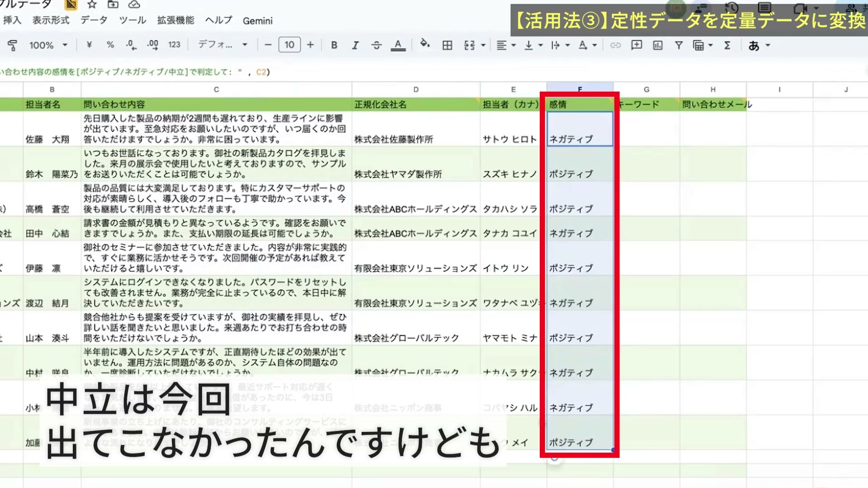Click the vertical align icon

click(x=528, y=45)
